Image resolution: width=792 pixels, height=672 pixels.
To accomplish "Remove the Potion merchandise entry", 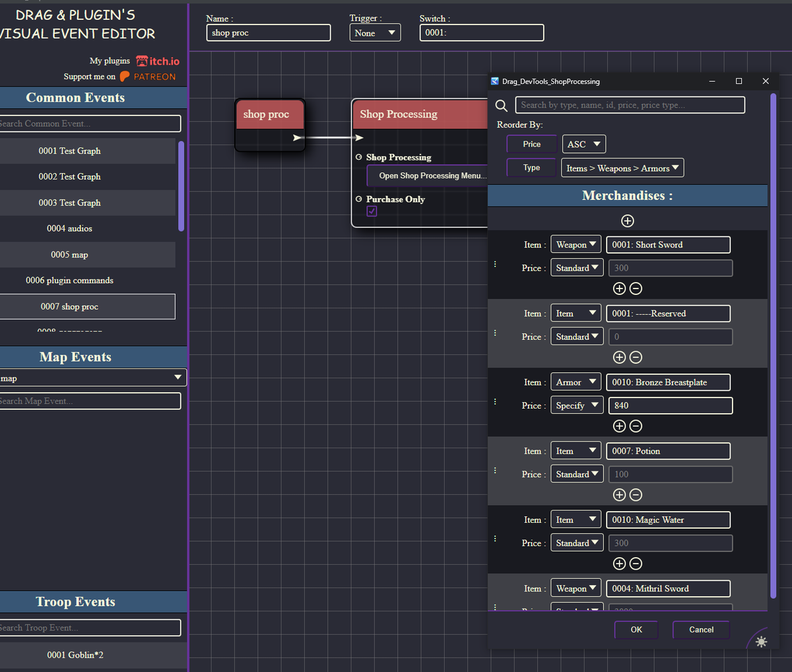I will (636, 494).
